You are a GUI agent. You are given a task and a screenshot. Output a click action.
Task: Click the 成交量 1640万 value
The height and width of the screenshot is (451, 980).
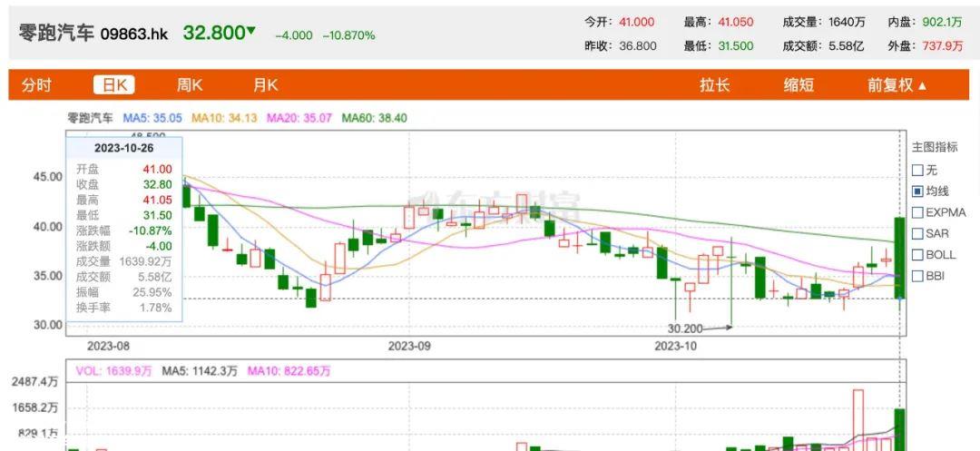point(847,22)
